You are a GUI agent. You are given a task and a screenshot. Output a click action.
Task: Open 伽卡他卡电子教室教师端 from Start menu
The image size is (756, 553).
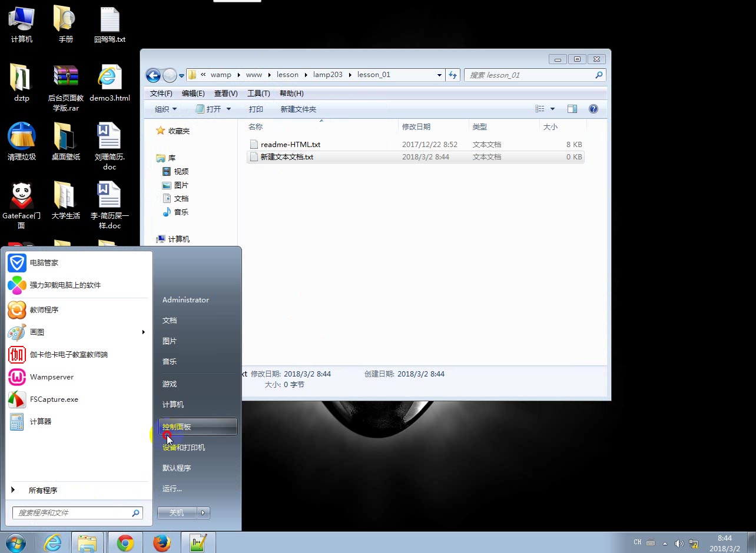point(78,355)
